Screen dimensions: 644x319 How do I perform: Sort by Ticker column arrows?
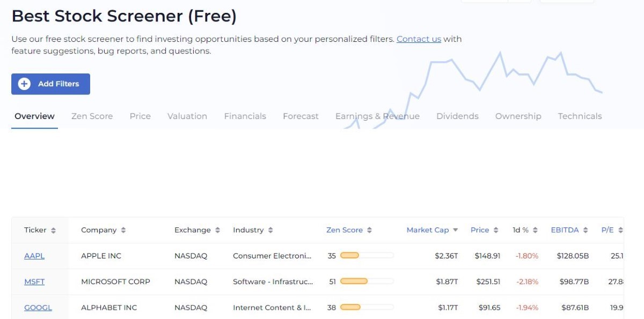tap(53, 230)
